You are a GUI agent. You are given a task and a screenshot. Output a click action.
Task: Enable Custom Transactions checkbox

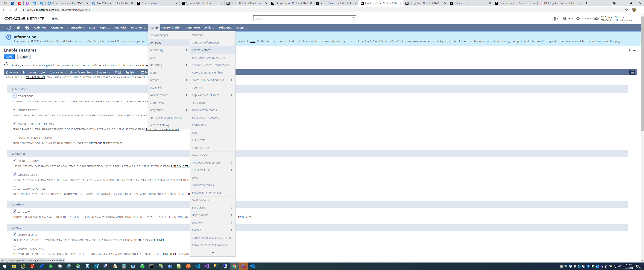point(14,248)
